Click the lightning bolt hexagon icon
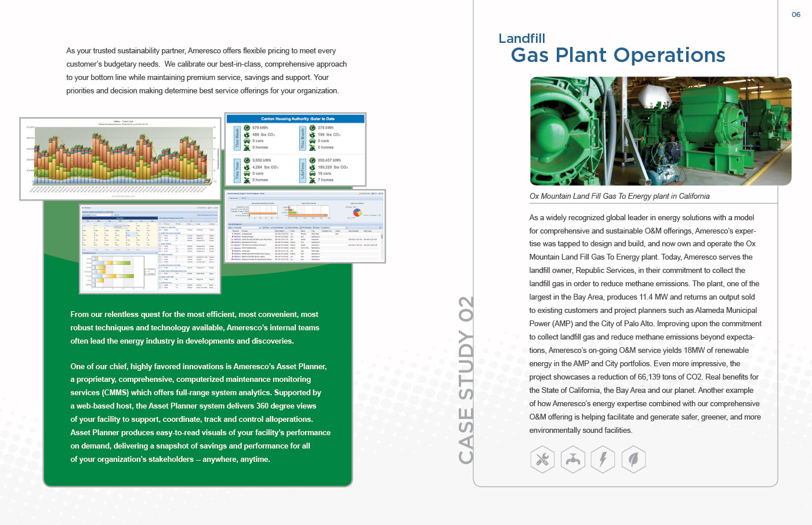Image resolution: width=812 pixels, height=525 pixels. pyautogui.click(x=603, y=460)
